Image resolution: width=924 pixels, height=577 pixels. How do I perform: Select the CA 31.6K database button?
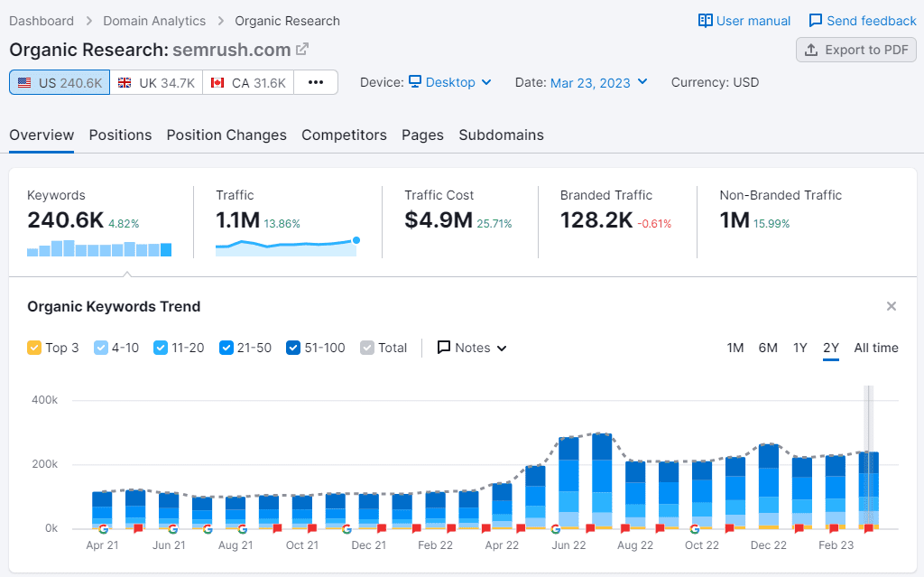[248, 82]
